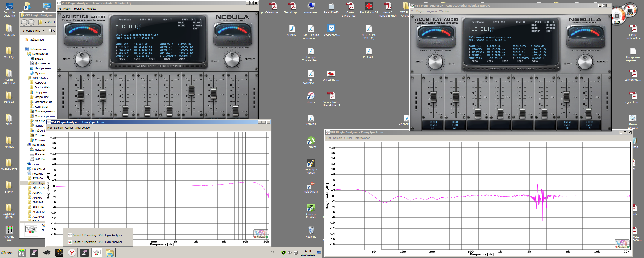Click the RU language indicator in taskbar
This screenshot has height=258, width=644.
[x=272, y=252]
